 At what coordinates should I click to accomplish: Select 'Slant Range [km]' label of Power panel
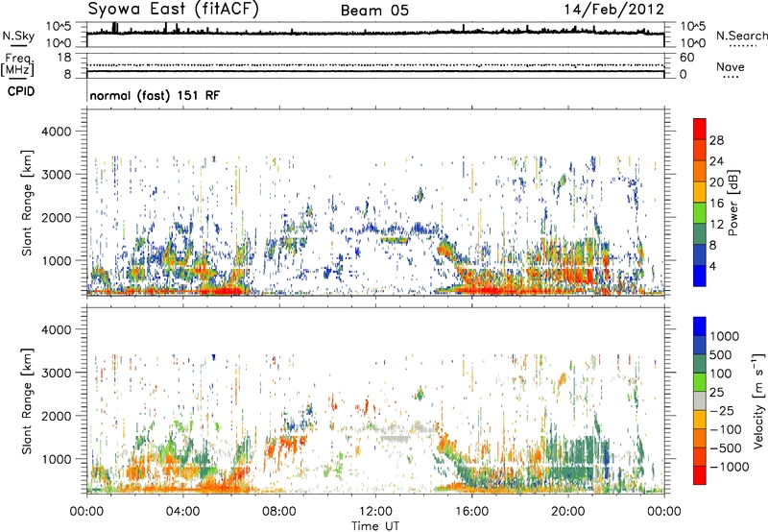click(27, 203)
